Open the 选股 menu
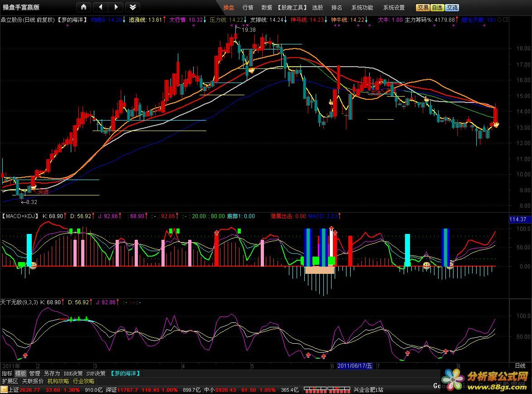Viewport: 532px width, 394px height. pyautogui.click(x=317, y=7)
